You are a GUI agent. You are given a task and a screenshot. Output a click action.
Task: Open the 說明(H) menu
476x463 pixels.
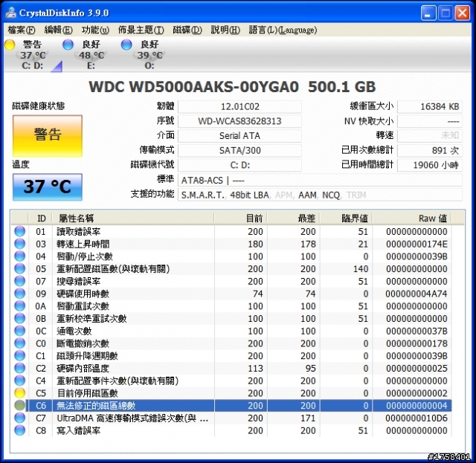click(x=225, y=30)
